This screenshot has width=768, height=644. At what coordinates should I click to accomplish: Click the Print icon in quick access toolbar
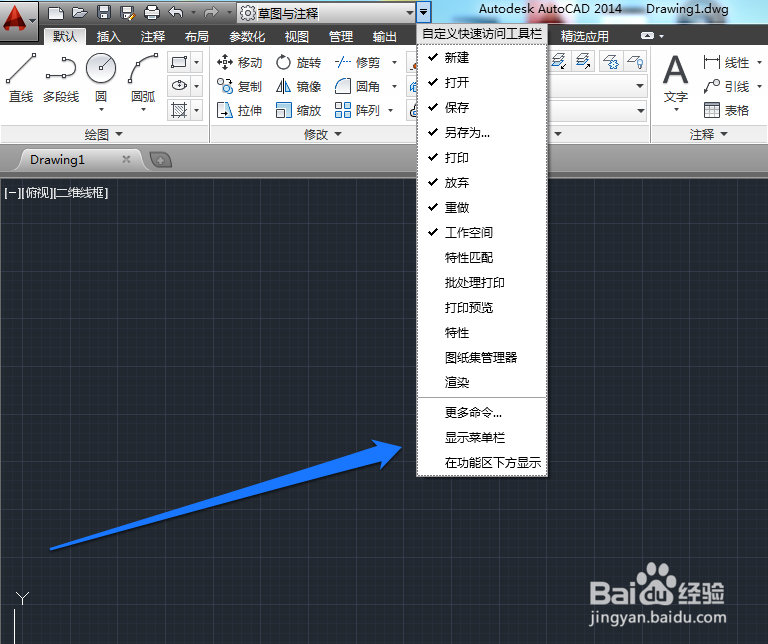pyautogui.click(x=151, y=13)
